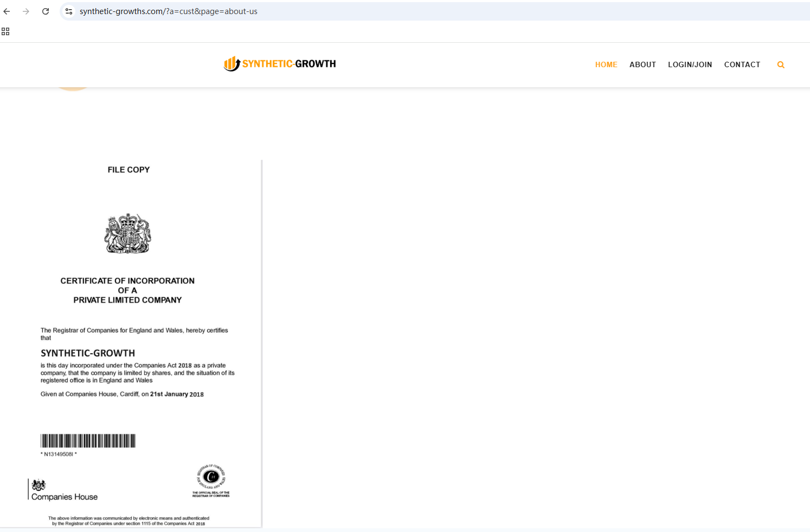Click 'CERTIFICATE OF INCORPORATION' heading
This screenshot has width=810, height=532.
[127, 281]
